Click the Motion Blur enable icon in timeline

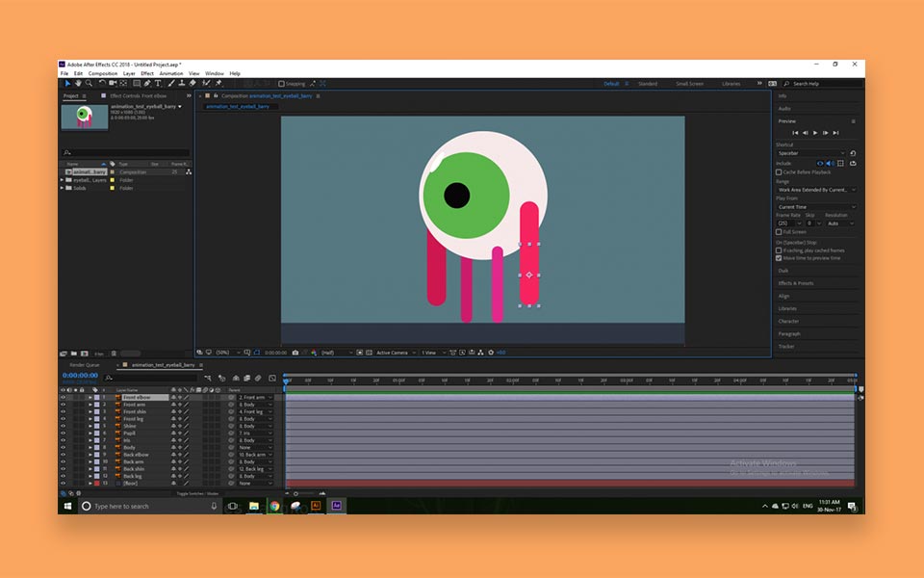coord(258,378)
